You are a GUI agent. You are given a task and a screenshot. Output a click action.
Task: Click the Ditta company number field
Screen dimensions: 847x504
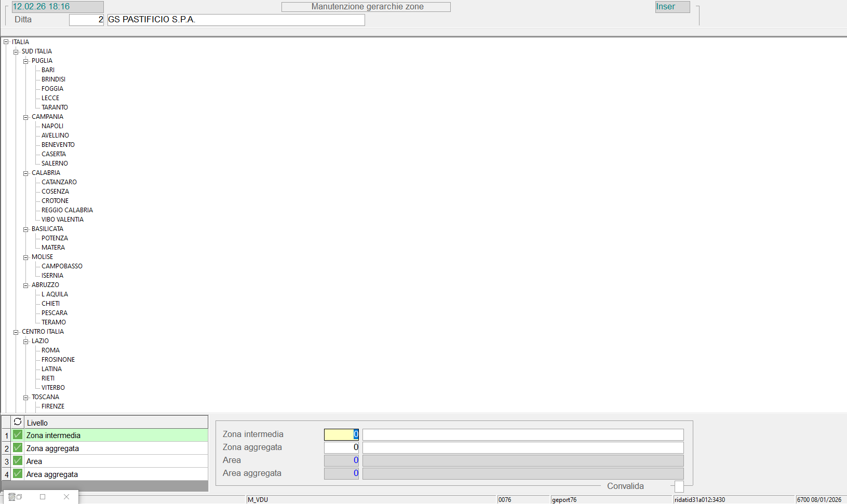click(86, 20)
